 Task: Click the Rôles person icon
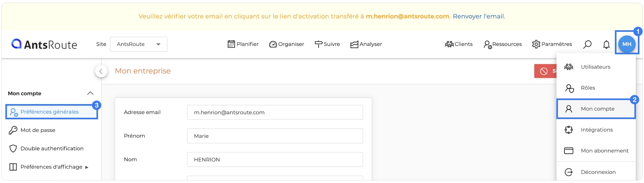(569, 88)
